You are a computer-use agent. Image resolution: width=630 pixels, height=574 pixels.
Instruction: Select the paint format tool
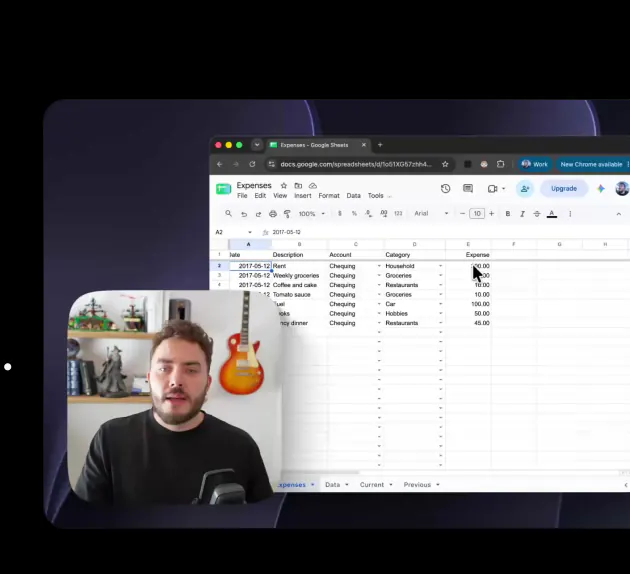[x=287, y=214]
